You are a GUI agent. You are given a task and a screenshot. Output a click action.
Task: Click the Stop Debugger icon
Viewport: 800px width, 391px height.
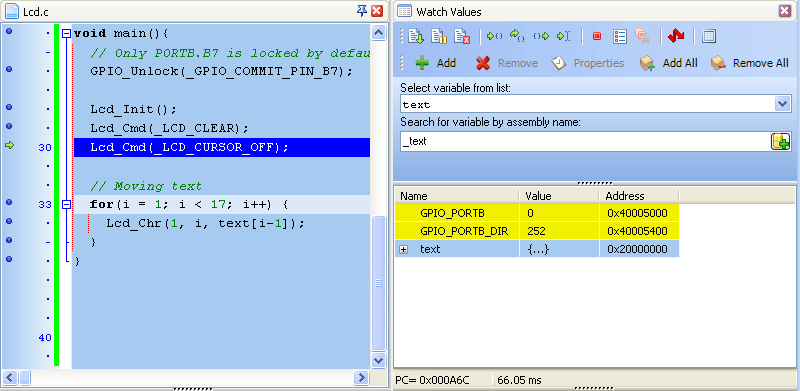[462, 36]
